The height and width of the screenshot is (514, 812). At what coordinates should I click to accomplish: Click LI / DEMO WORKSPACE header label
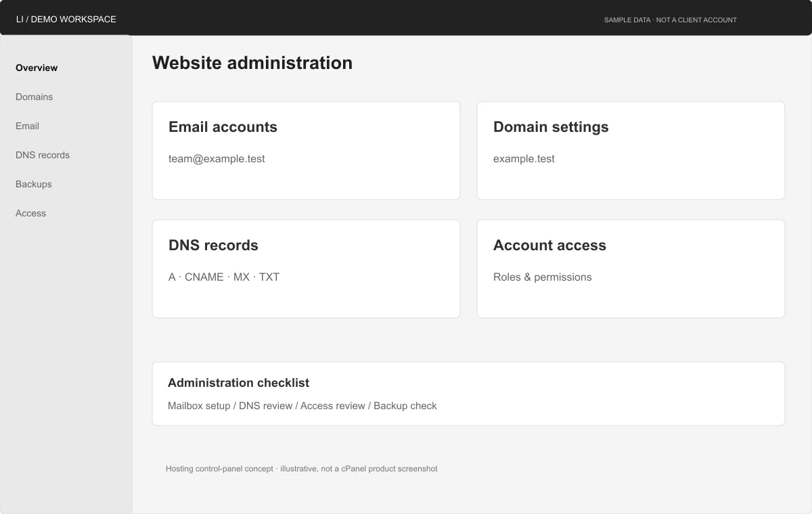(x=66, y=19)
